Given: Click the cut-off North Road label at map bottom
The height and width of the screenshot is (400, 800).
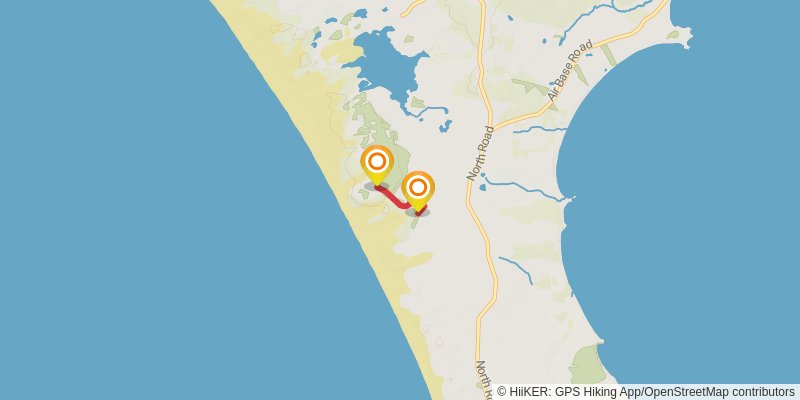Looking at the screenshot, I should click(x=483, y=380).
